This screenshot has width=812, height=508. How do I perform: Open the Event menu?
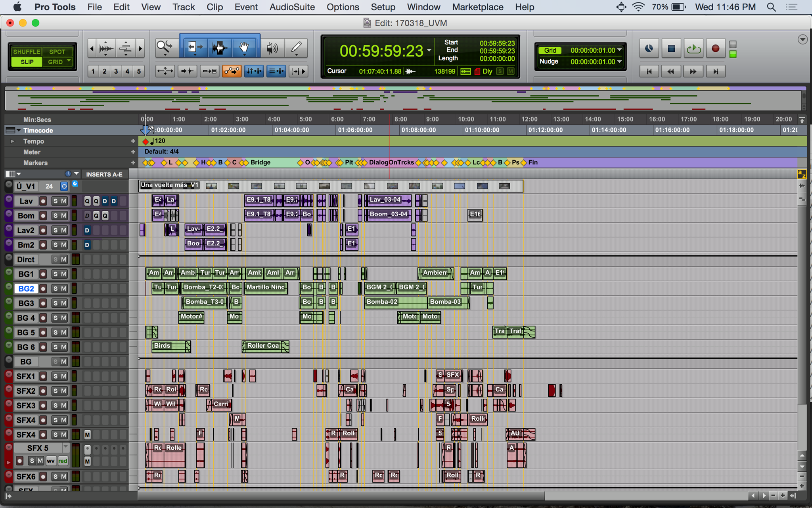click(246, 7)
